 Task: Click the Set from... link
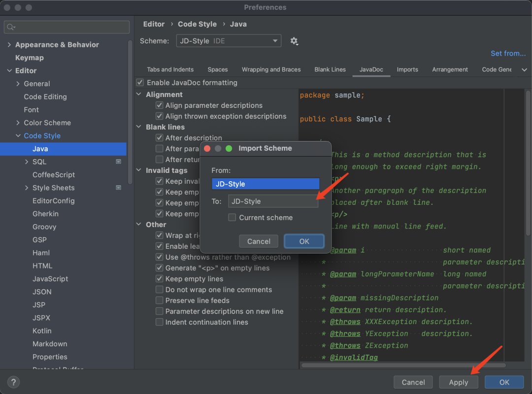(508, 53)
